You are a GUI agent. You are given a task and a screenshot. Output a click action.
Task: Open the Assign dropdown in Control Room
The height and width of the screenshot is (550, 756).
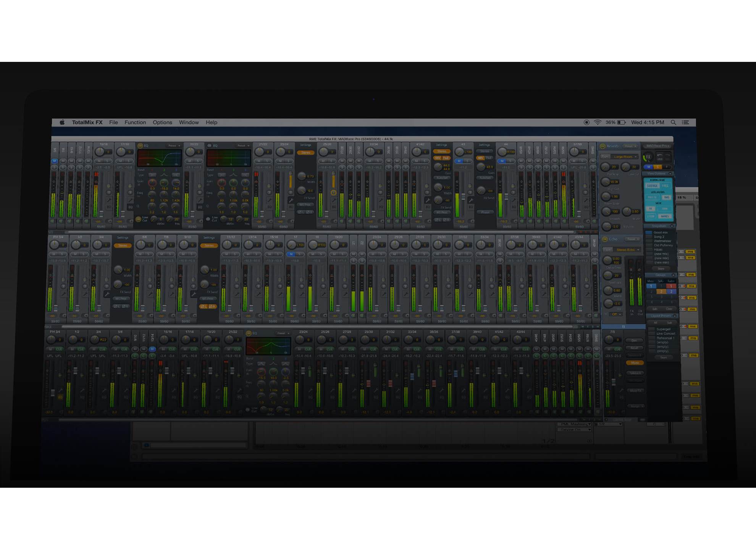[635, 406]
